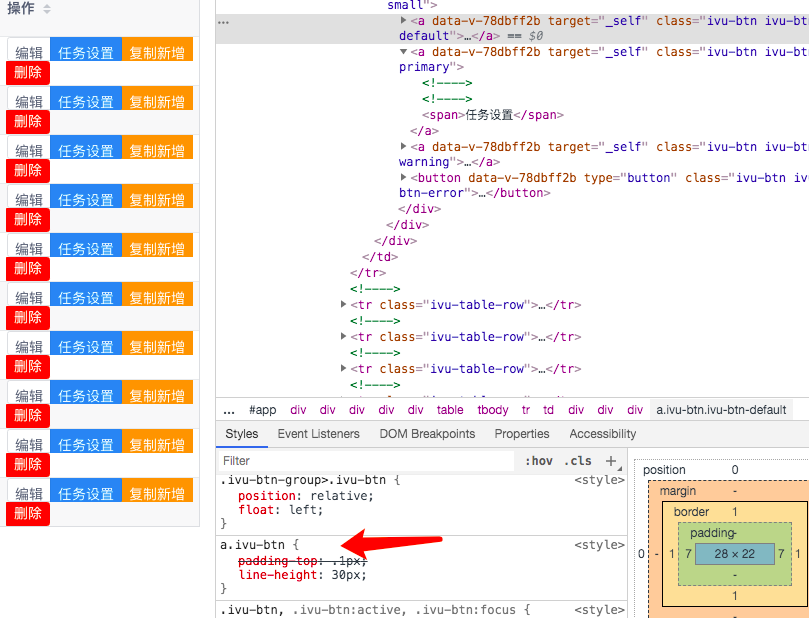Viewport: 809px width, 618px height.
Task: Open the DOM Breakpoints tab
Action: point(427,434)
